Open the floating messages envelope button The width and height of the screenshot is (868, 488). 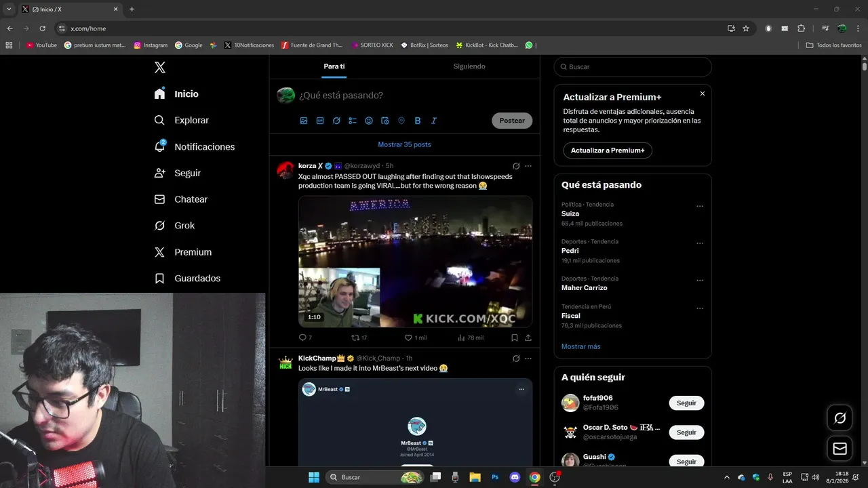tap(840, 449)
